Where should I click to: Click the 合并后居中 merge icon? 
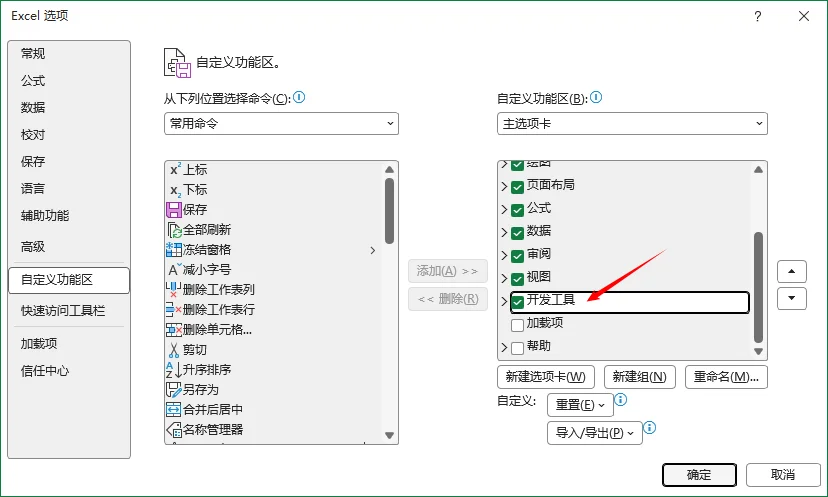[x=174, y=409]
